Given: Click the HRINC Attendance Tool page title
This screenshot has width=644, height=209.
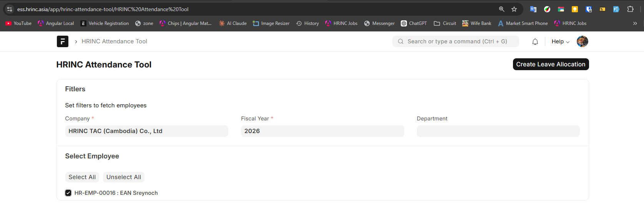Looking at the screenshot, I should click(104, 65).
